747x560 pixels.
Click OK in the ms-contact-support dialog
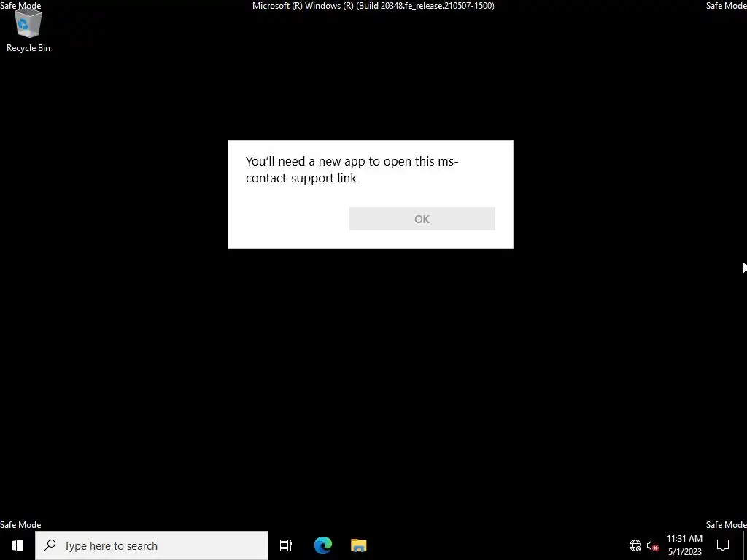tap(422, 219)
